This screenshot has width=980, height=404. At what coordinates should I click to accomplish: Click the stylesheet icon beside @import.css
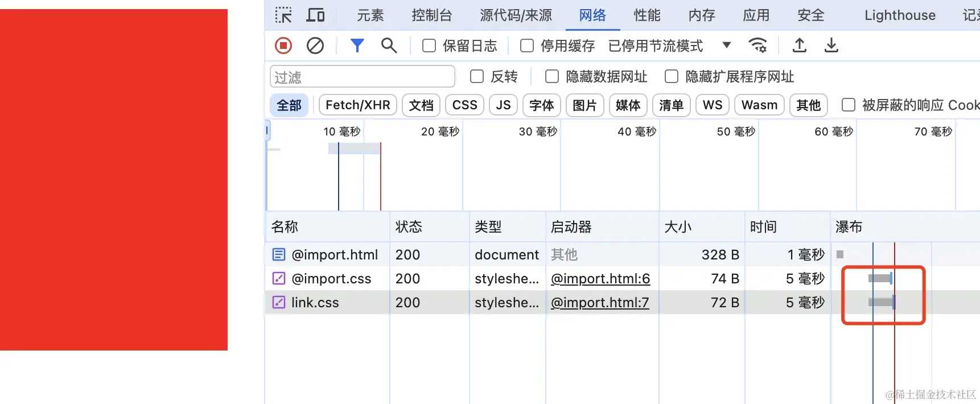coord(279,278)
